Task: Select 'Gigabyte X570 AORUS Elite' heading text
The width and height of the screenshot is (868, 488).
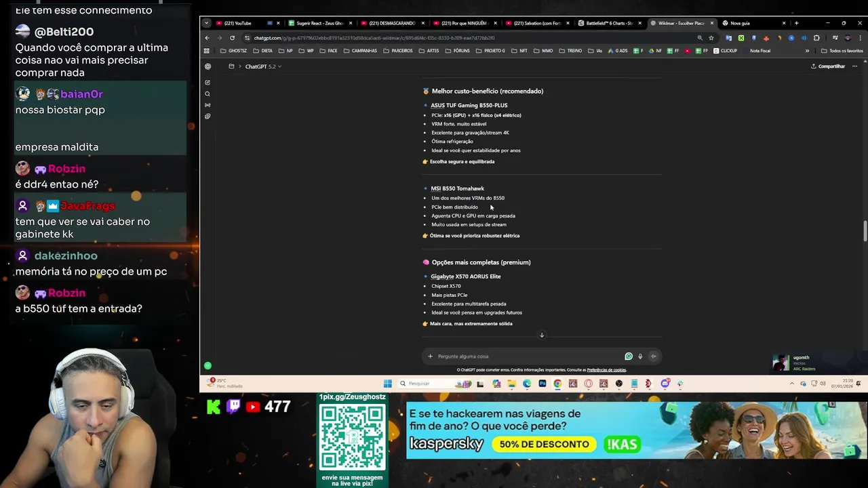Action: pos(465,277)
